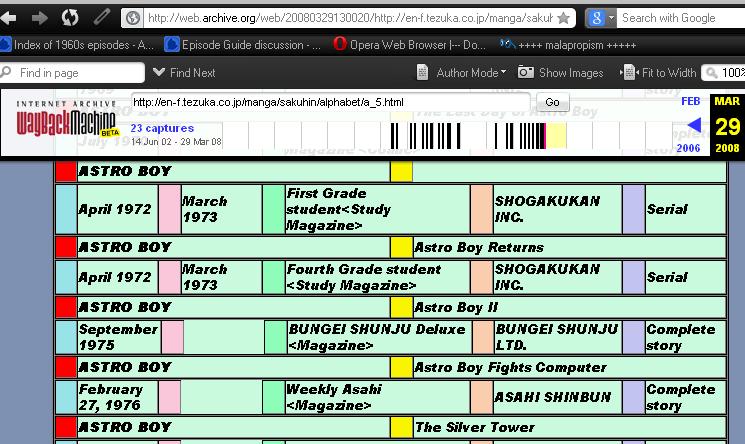Toggle Show Images
Screen dimensions: 745x444
click(561, 73)
